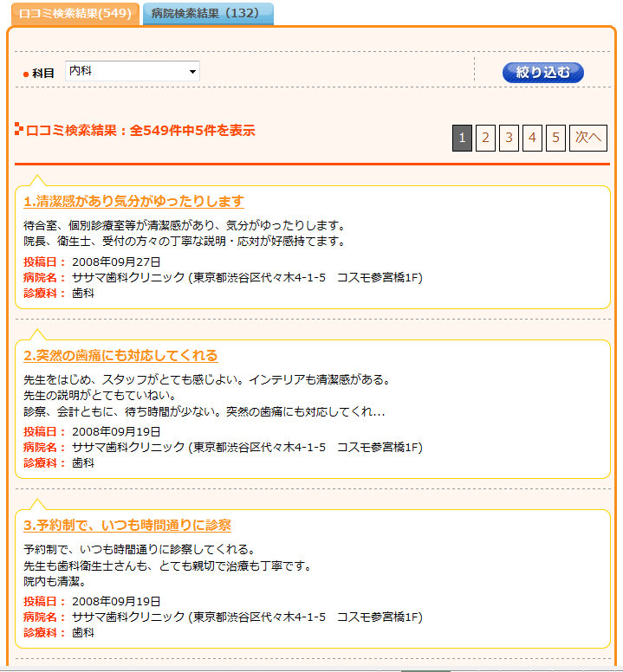Click the 次へ next page button
This screenshot has height=672, width=623.
coord(588,138)
